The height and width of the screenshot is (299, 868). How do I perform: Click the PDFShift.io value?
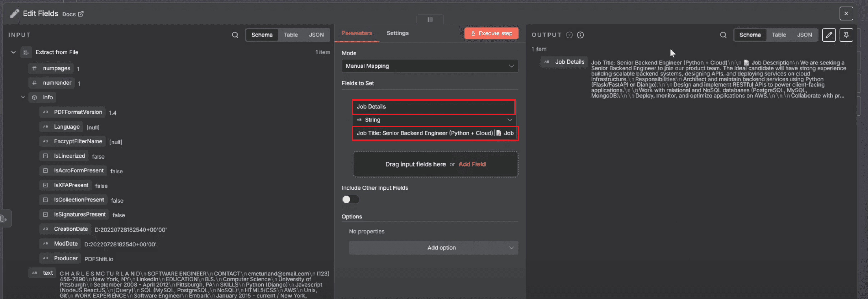[99, 259]
